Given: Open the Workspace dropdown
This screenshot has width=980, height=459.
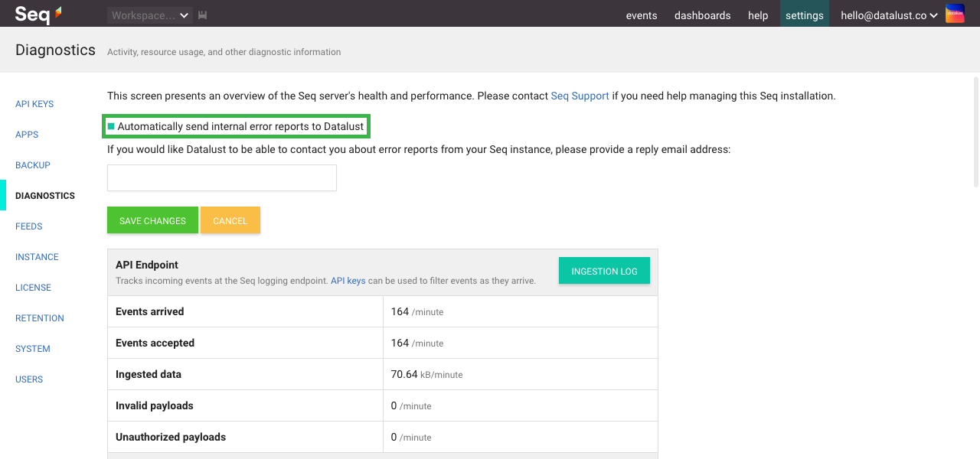Looking at the screenshot, I should pos(150,15).
